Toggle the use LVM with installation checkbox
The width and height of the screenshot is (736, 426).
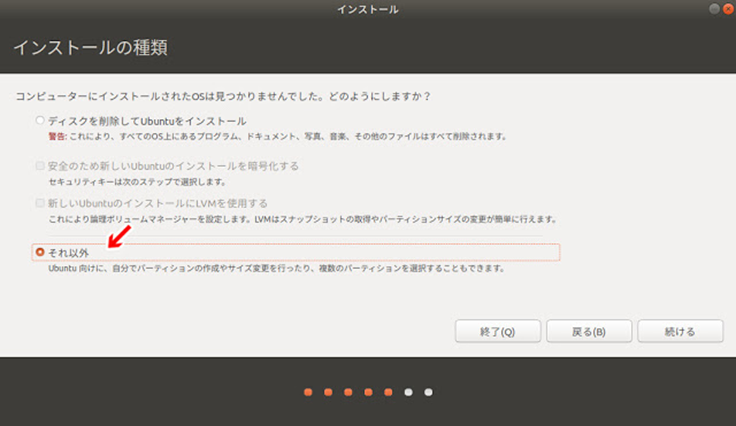(x=40, y=203)
